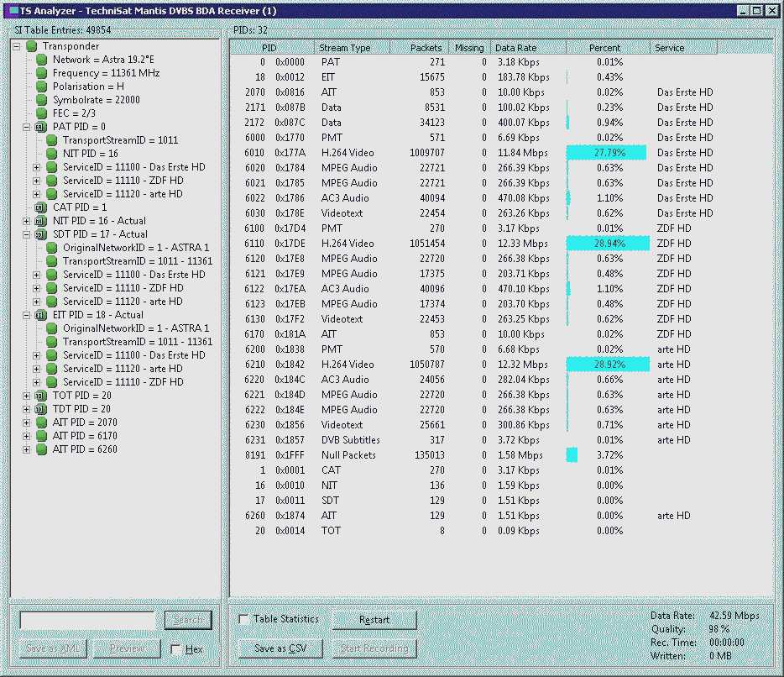784x677 pixels.
Task: Click the SDT PID = 17 table icon
Action: pos(39,234)
